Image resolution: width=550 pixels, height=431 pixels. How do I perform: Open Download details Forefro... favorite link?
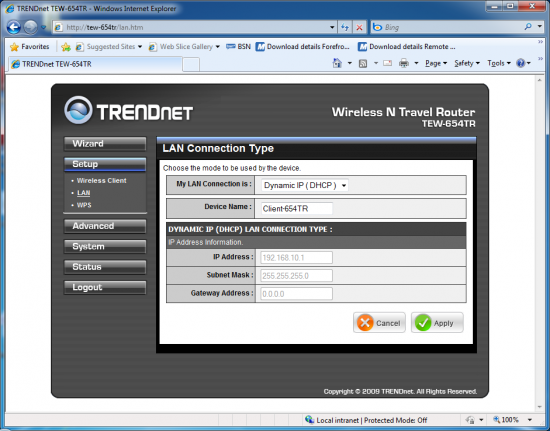(303, 47)
